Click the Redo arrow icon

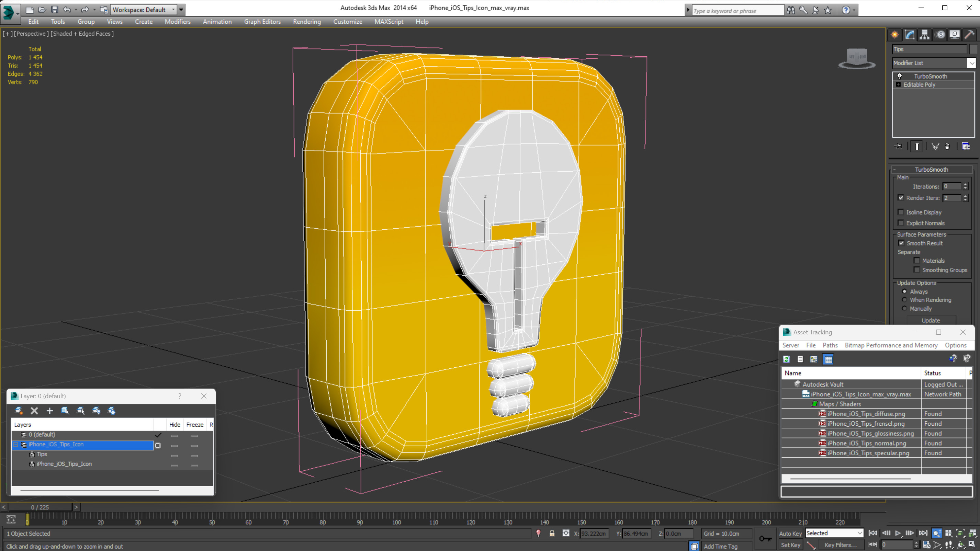click(x=85, y=10)
